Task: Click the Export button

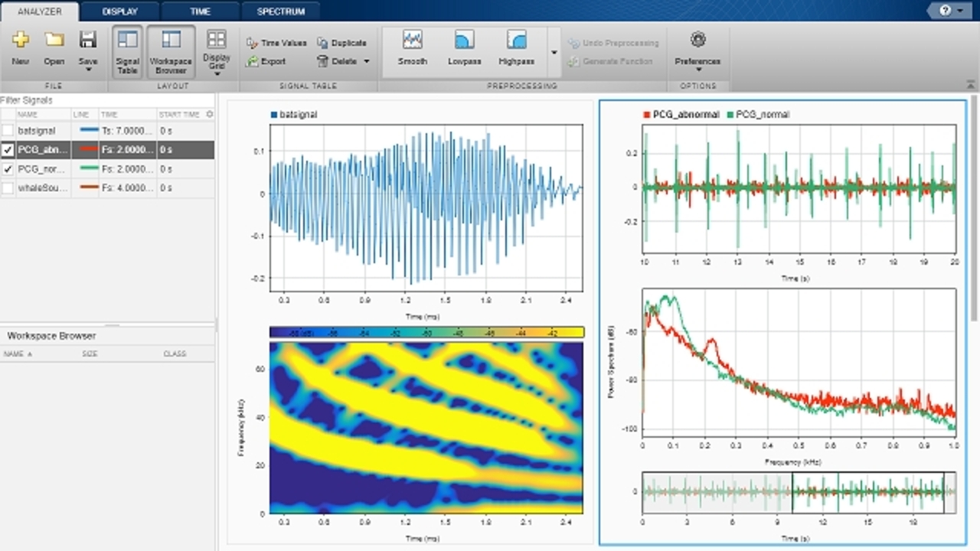Action: coord(266,61)
